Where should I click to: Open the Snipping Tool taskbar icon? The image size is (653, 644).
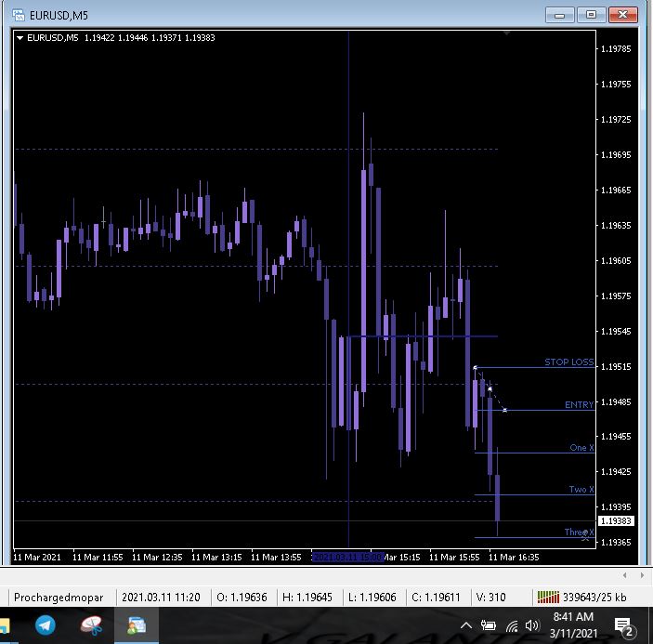coord(91,625)
